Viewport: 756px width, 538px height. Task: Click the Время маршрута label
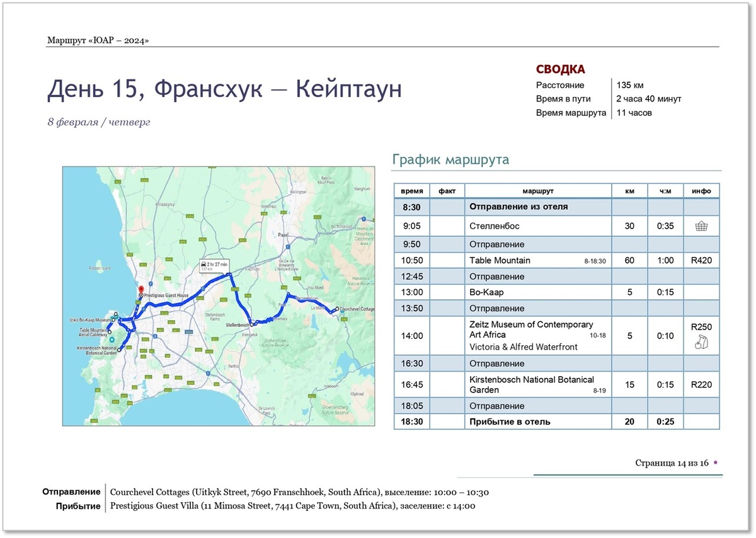571,113
